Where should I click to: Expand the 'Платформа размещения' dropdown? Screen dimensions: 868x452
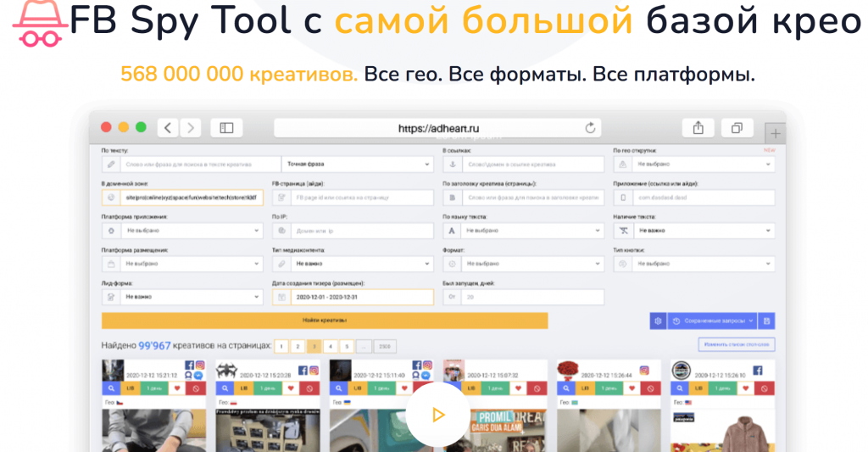click(182, 264)
